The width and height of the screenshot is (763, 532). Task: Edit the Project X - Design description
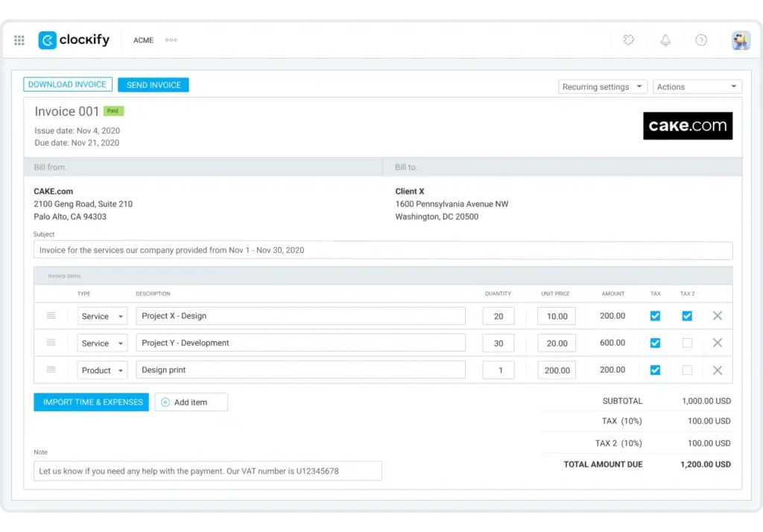coord(300,316)
